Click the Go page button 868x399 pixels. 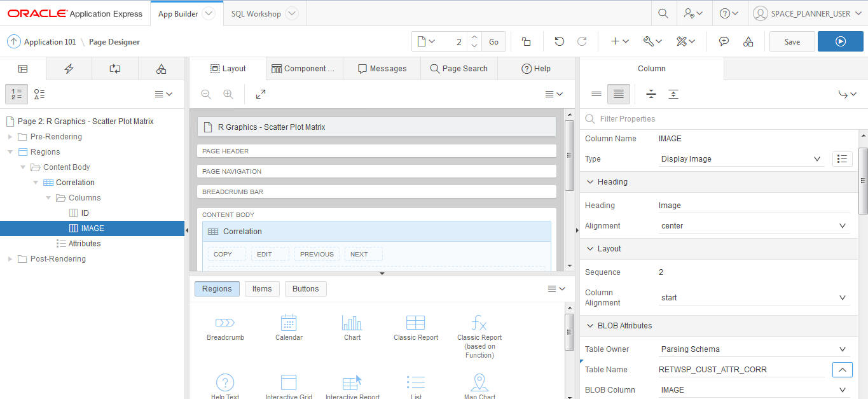point(494,41)
